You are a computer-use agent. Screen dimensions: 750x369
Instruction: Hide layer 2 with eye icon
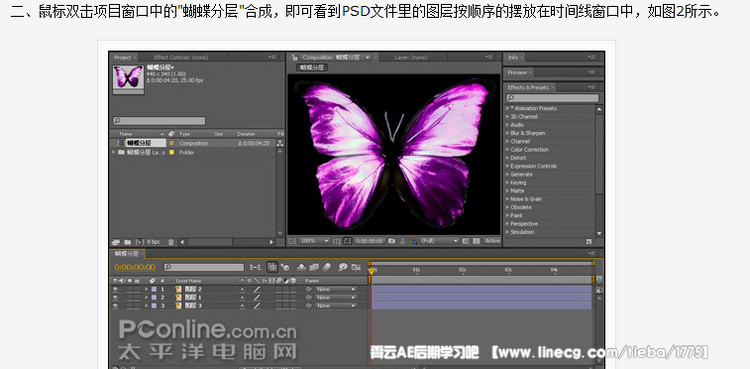[x=116, y=297]
